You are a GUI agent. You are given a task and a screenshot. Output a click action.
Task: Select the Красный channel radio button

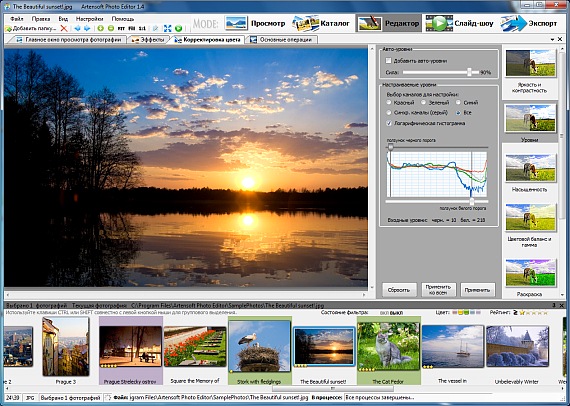(x=389, y=103)
